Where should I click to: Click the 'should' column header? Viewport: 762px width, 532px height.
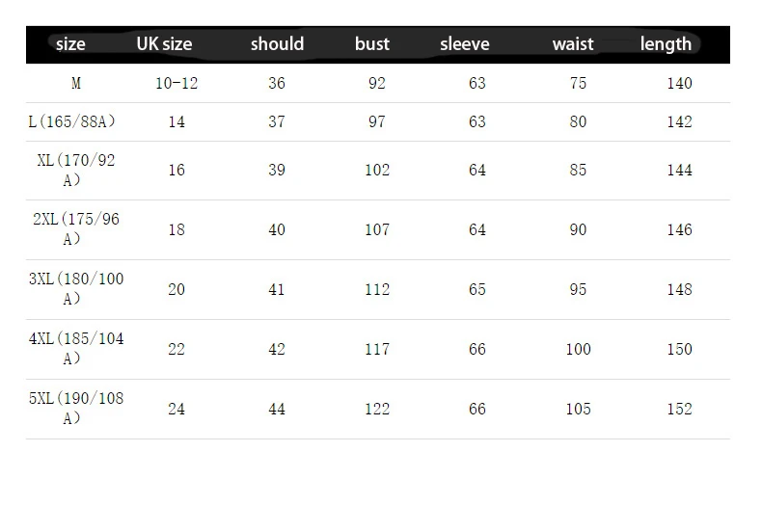point(277,44)
